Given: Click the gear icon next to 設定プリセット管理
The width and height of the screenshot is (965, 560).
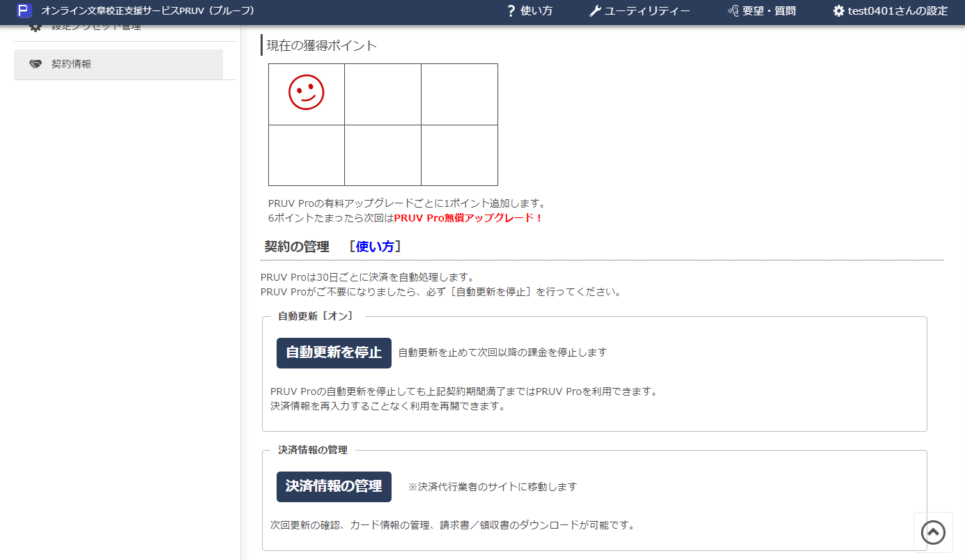Looking at the screenshot, I should click(x=35, y=25).
